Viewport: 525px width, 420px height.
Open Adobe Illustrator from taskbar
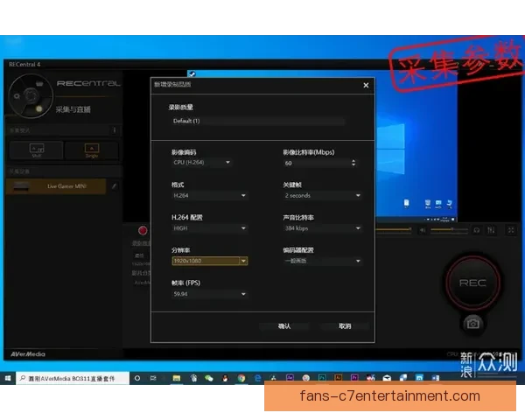coord(339,378)
